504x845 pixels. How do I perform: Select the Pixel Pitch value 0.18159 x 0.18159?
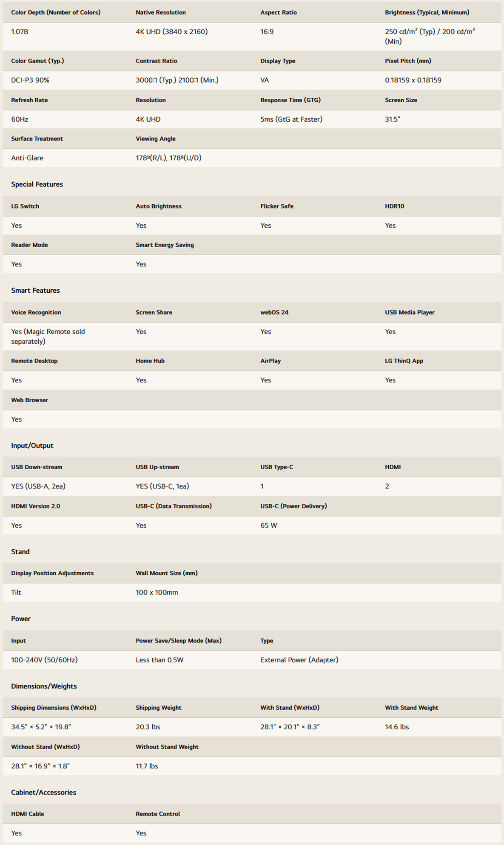point(413,80)
